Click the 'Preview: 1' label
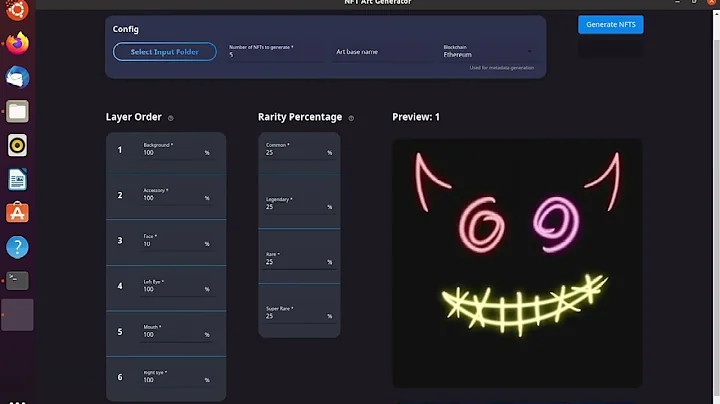This screenshot has height=404, width=720. coord(416,117)
